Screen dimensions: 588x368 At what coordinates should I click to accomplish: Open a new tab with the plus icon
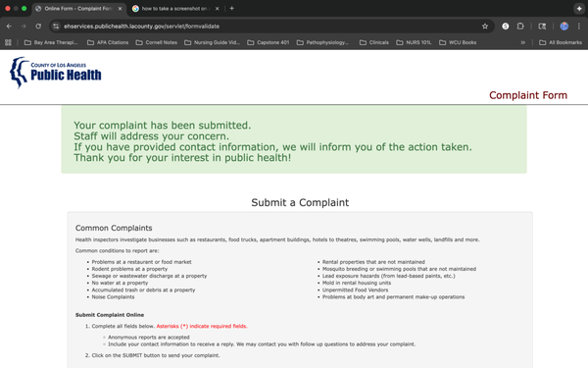(231, 8)
